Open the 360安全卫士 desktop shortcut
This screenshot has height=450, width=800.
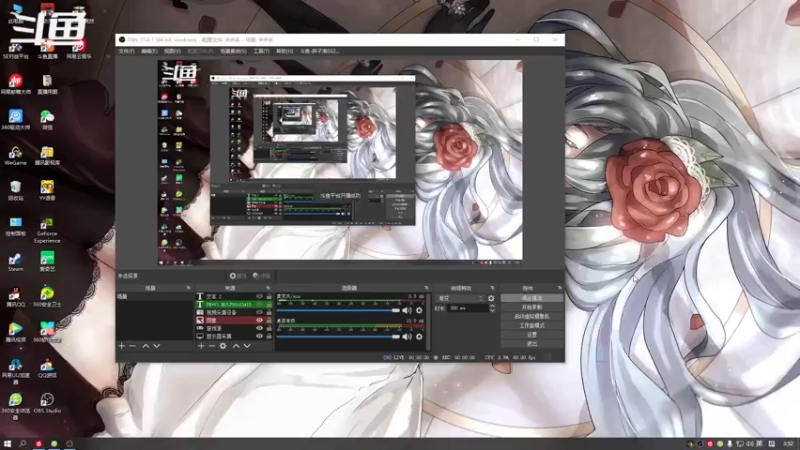pyautogui.click(x=47, y=297)
